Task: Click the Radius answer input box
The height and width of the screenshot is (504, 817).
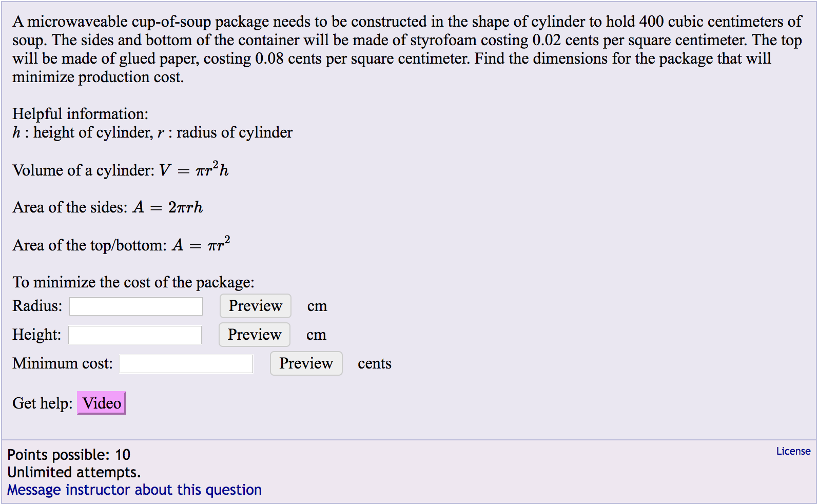Action: 136,306
